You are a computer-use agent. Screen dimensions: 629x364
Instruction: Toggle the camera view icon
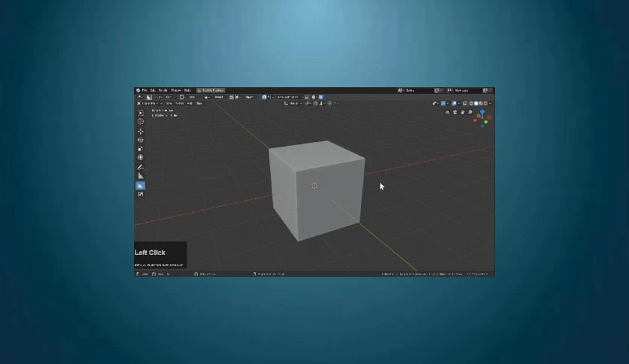[x=455, y=112]
